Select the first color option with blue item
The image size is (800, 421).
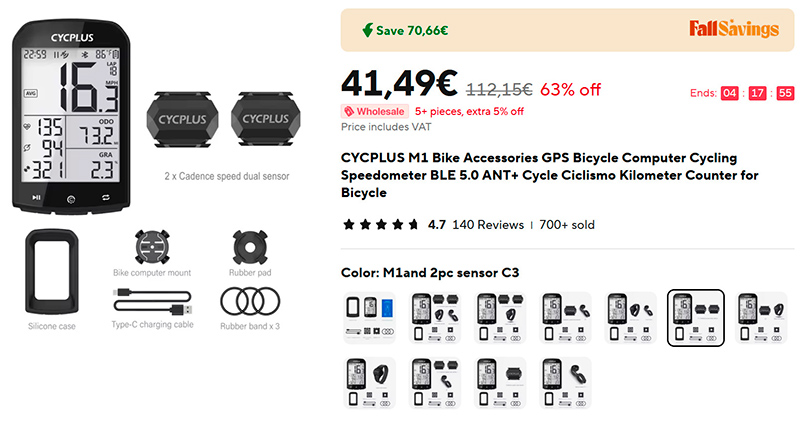click(x=370, y=317)
